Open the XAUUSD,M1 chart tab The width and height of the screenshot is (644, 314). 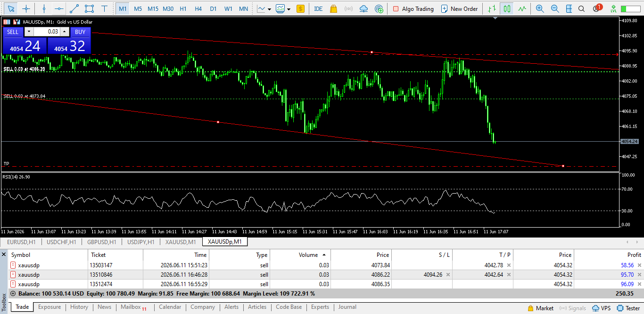181,242
